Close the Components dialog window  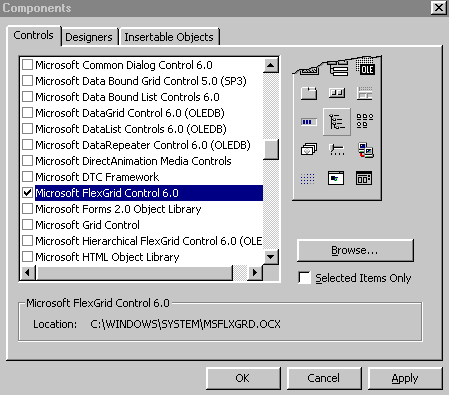tap(439, 8)
